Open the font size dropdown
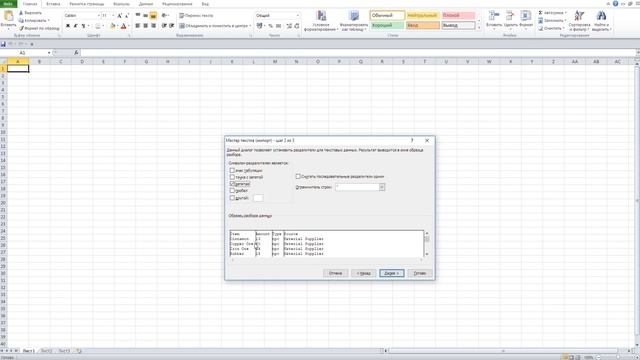Image resolution: width=640 pixels, height=360 pixels. pyautogui.click(x=113, y=16)
